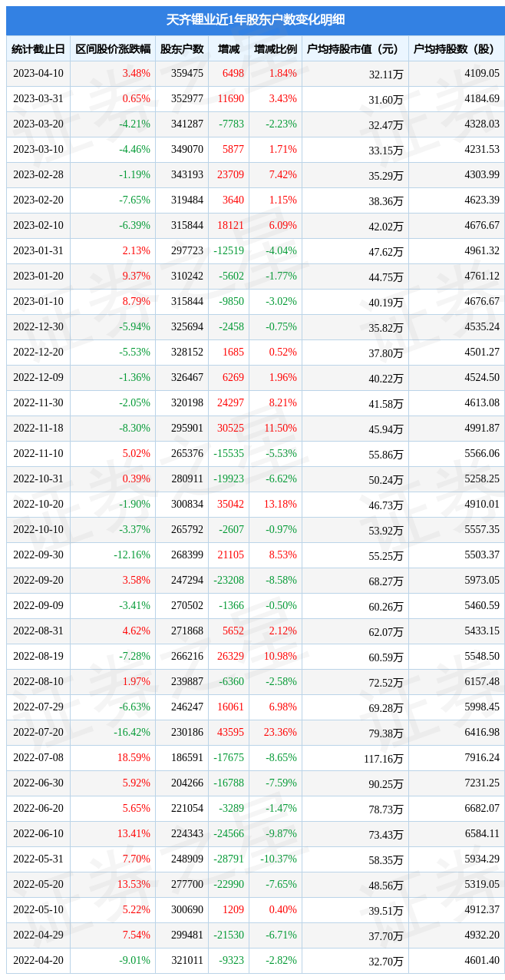Select the 2022-07-20 date cell
This screenshot has width=505, height=980.
[38, 733]
